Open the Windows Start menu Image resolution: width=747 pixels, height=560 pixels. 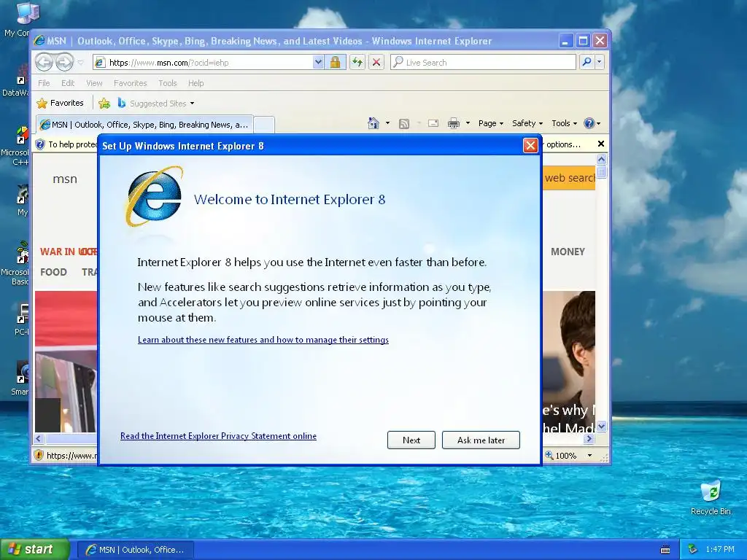(35, 550)
